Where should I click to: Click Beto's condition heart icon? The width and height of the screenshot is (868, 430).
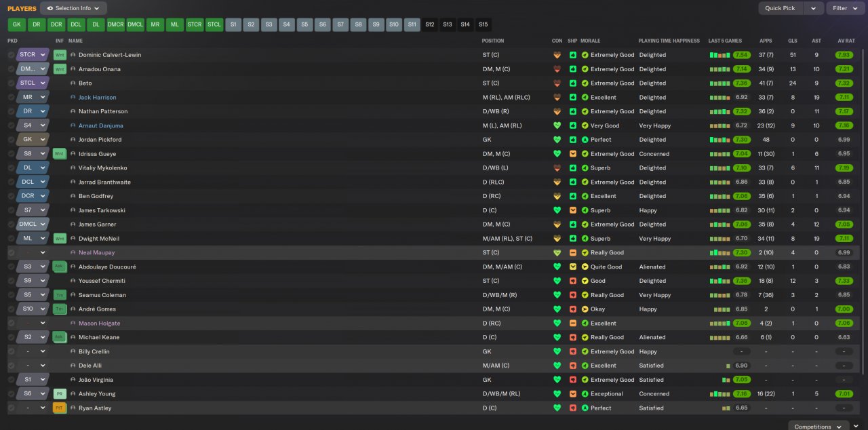point(557,83)
